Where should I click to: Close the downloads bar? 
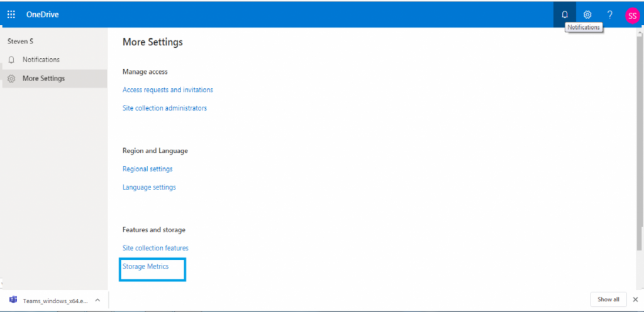pyautogui.click(x=635, y=299)
